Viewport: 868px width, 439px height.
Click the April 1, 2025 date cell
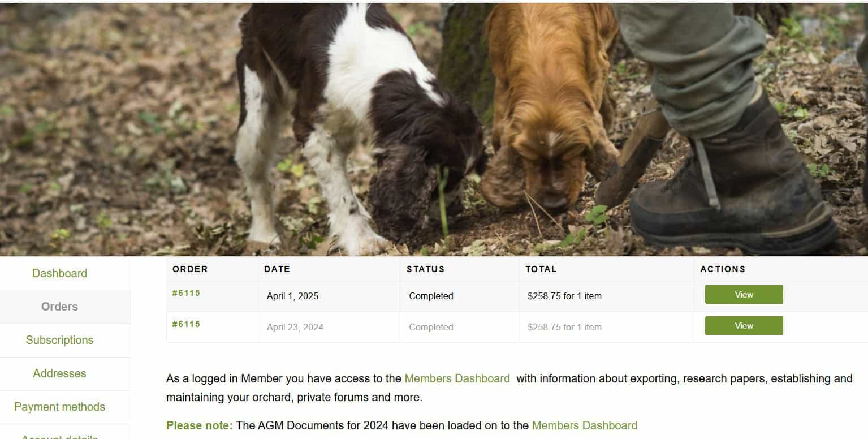pyautogui.click(x=292, y=296)
